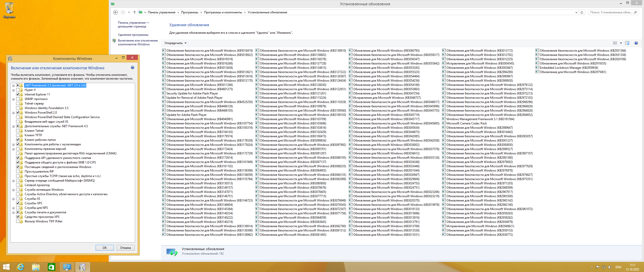
Task: Open Help in the Installed Updates window
Action: pyautogui.click(x=636, y=43)
